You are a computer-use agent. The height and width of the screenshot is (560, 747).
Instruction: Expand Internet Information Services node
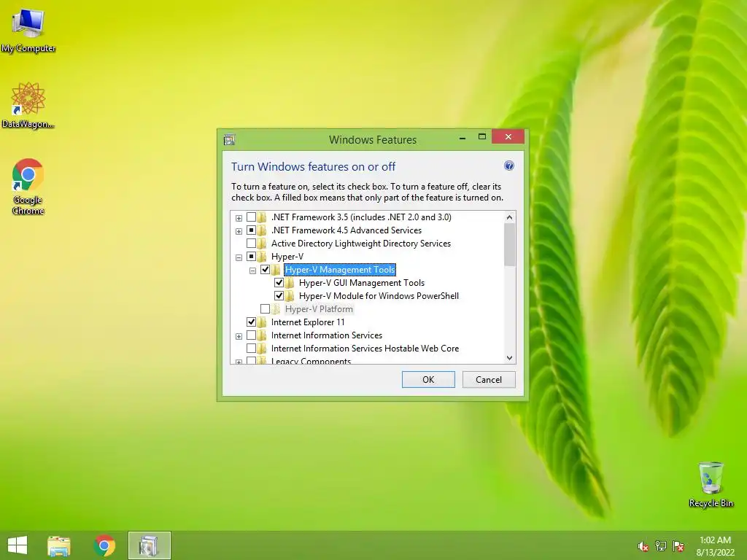click(239, 337)
